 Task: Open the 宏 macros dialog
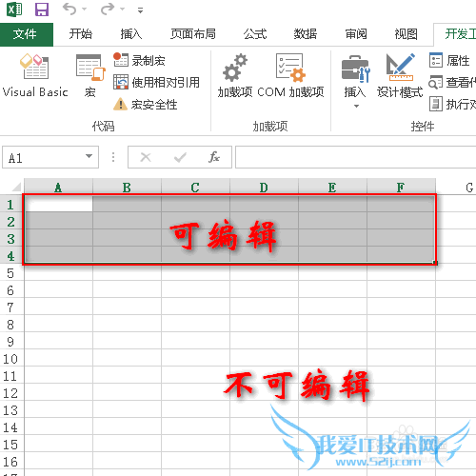click(x=90, y=75)
